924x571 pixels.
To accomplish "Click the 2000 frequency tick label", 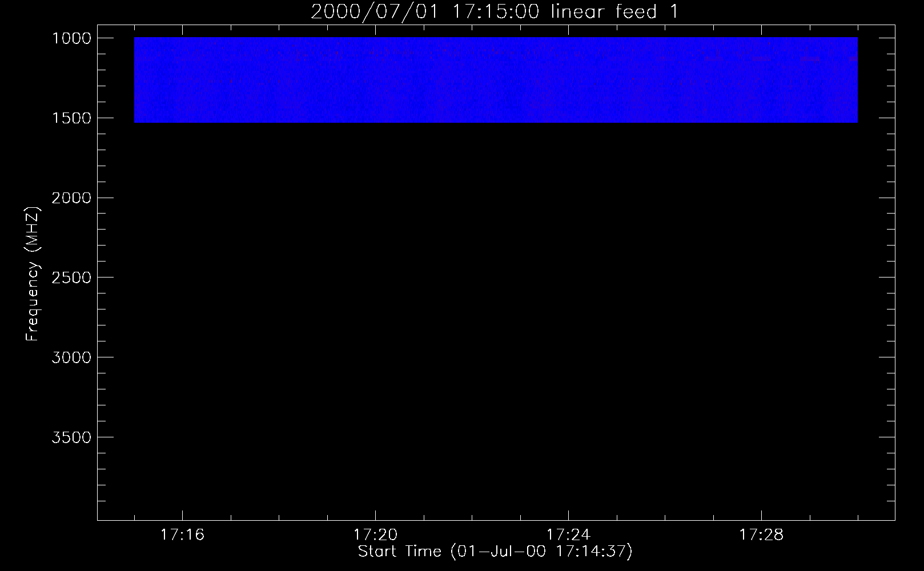I will [71, 198].
